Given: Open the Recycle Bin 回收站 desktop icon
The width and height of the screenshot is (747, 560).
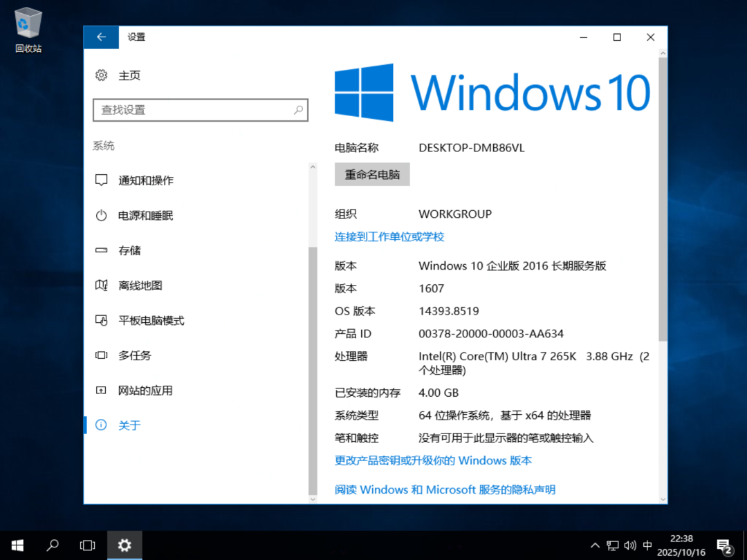Looking at the screenshot, I should pyautogui.click(x=28, y=30).
